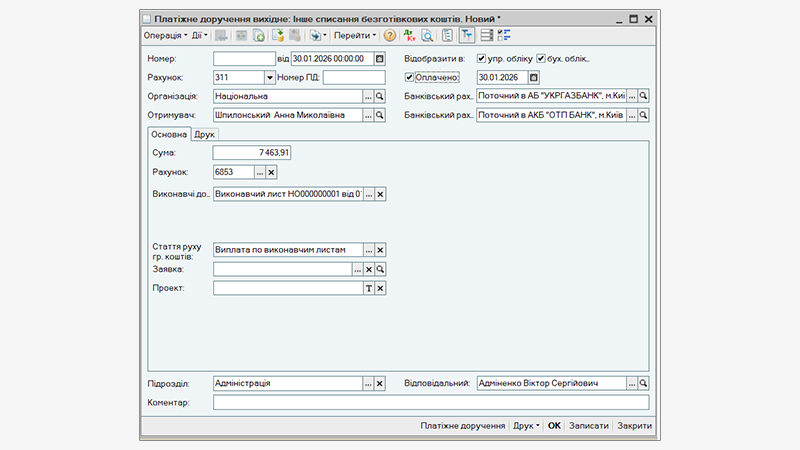Open the calendar picker for document date
Screen dimensions: 800x450
point(379,58)
